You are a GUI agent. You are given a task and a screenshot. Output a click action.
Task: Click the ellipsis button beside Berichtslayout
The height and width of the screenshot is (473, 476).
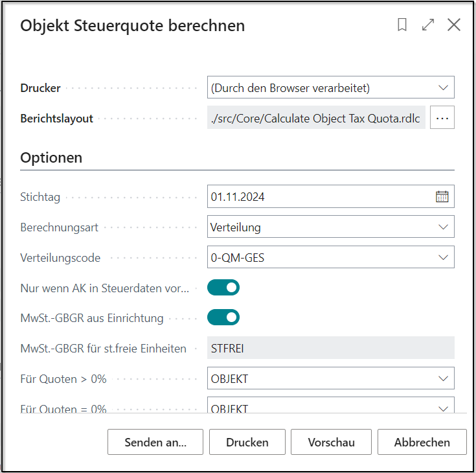pyautogui.click(x=442, y=119)
